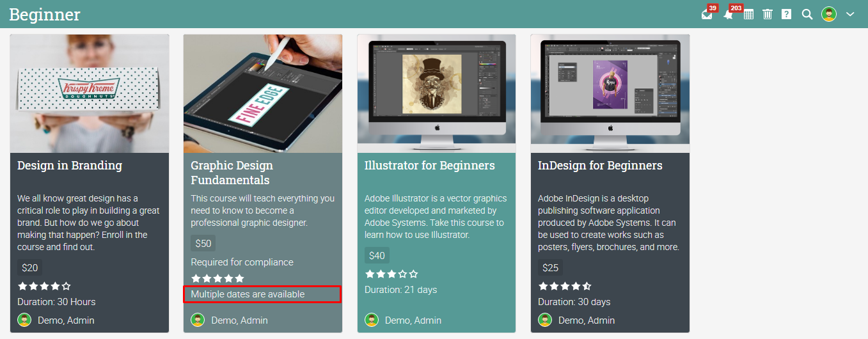
Task: Open the messages envelope icon
Action: 707,14
